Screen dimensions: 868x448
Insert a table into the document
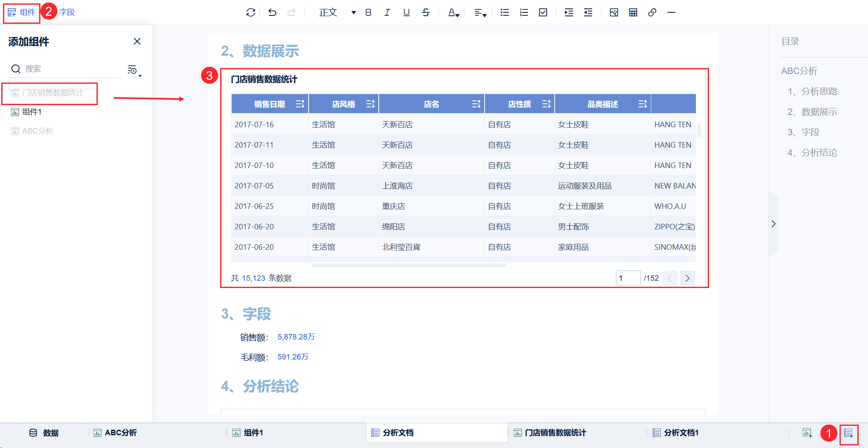pos(633,12)
